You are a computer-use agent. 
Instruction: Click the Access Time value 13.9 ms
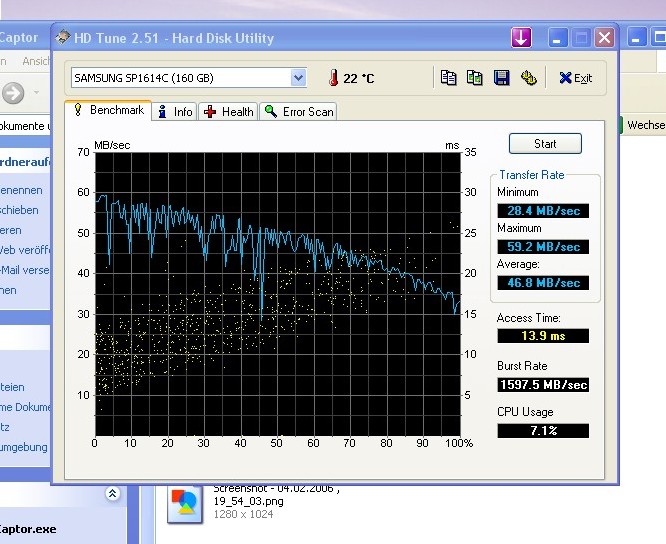pyautogui.click(x=543, y=336)
